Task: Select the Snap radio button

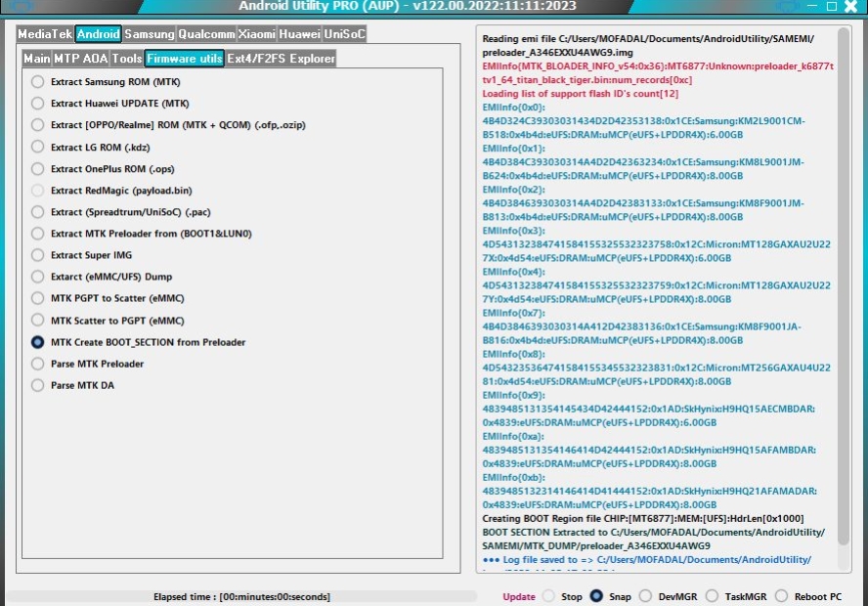Action: click(596, 596)
